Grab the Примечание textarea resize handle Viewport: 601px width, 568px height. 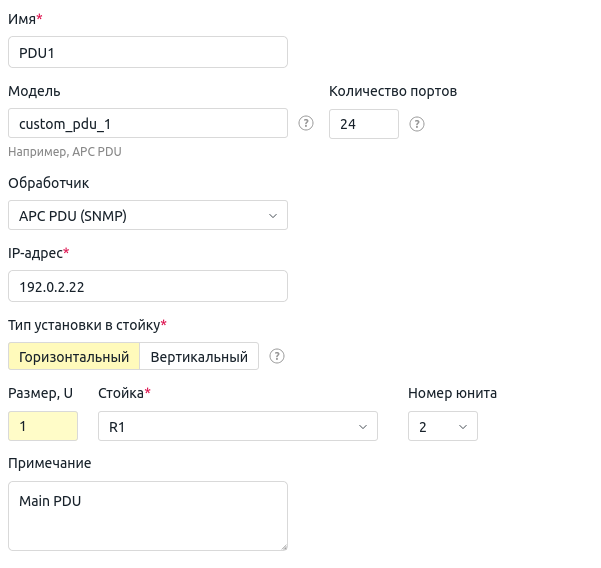(284, 547)
